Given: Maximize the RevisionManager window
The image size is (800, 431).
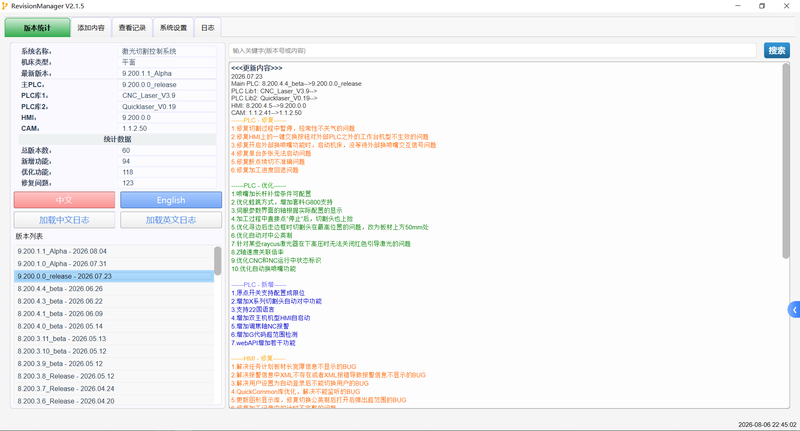Looking at the screenshot, I should pyautogui.click(x=762, y=6).
